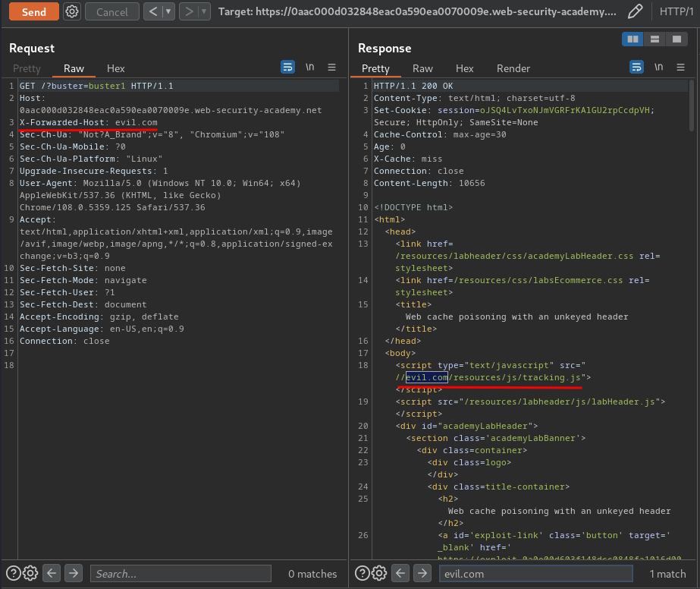700x589 pixels.
Task: Click the X-Forwarded-Host: evil.com header line
Action: point(89,122)
